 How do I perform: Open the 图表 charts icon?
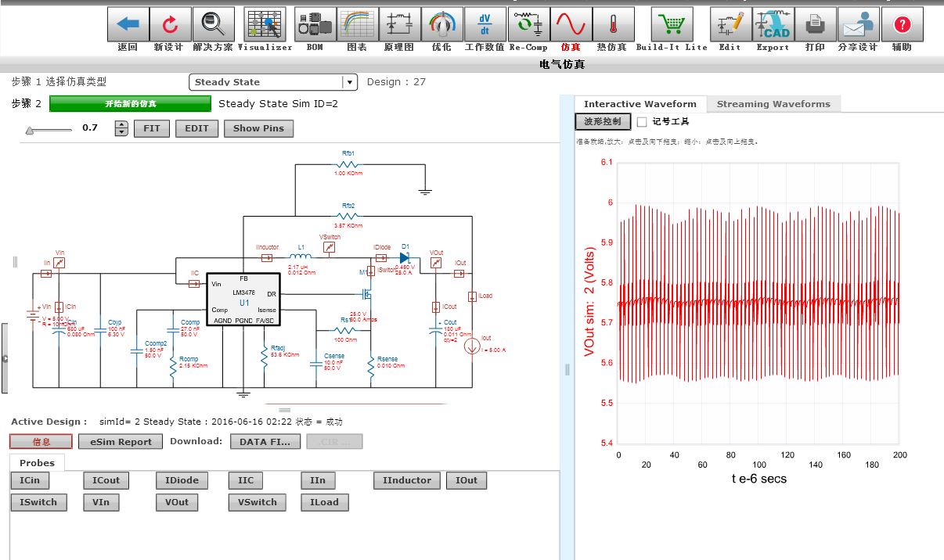click(x=357, y=25)
